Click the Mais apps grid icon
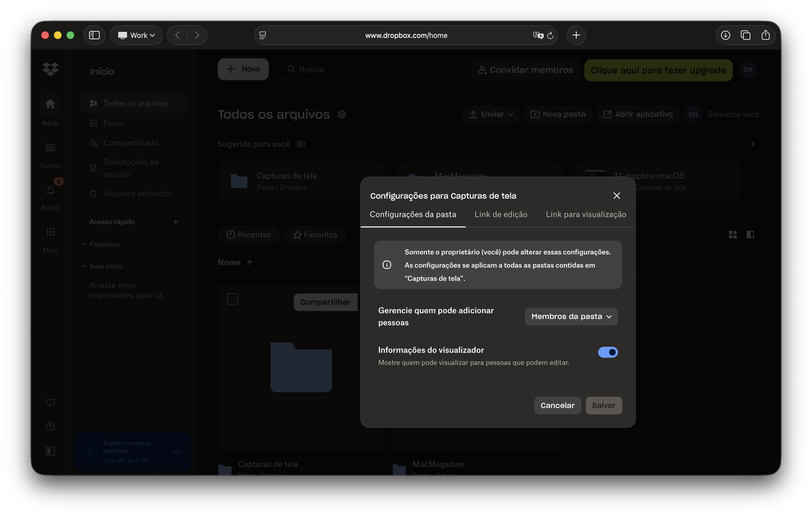This screenshot has width=812, height=516. [50, 231]
